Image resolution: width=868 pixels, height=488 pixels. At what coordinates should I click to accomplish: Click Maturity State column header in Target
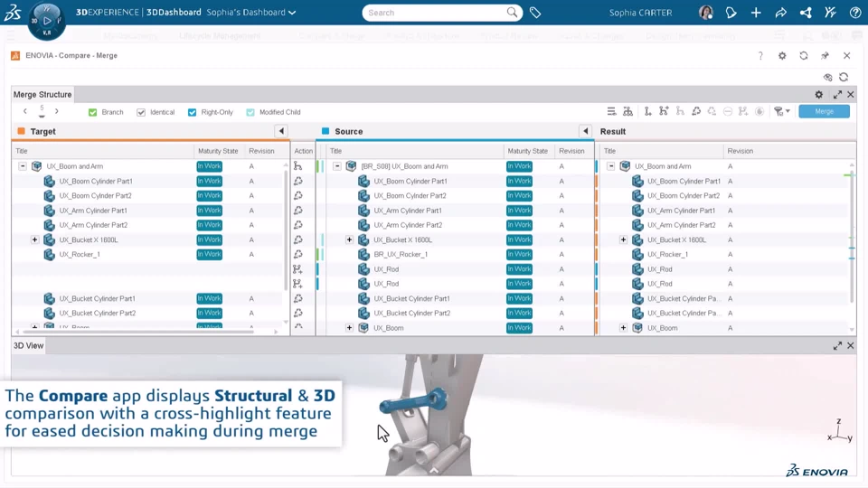coord(218,151)
